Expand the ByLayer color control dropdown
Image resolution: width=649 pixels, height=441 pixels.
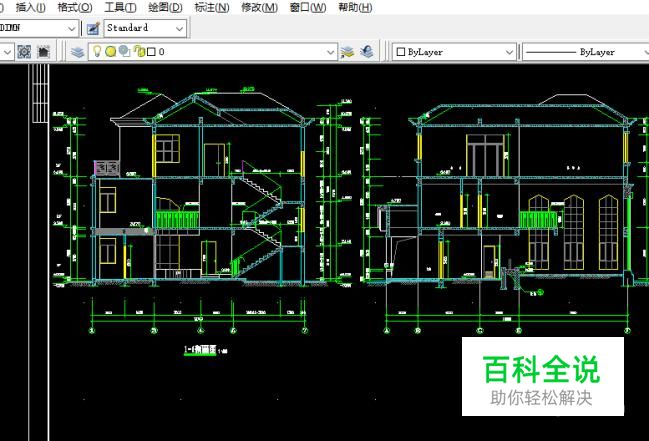(509, 52)
